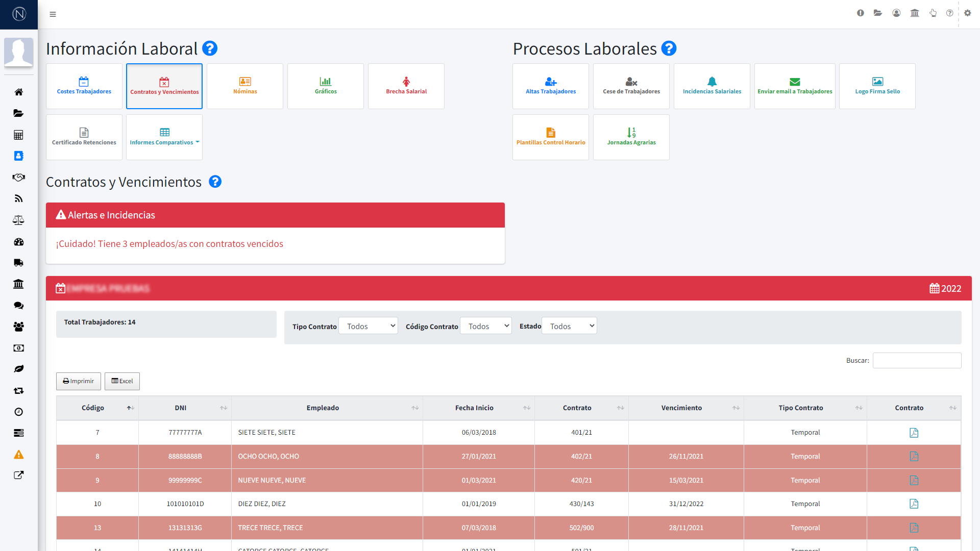The image size is (980, 551).
Task: Open the Estado filter dropdown
Action: pos(569,326)
